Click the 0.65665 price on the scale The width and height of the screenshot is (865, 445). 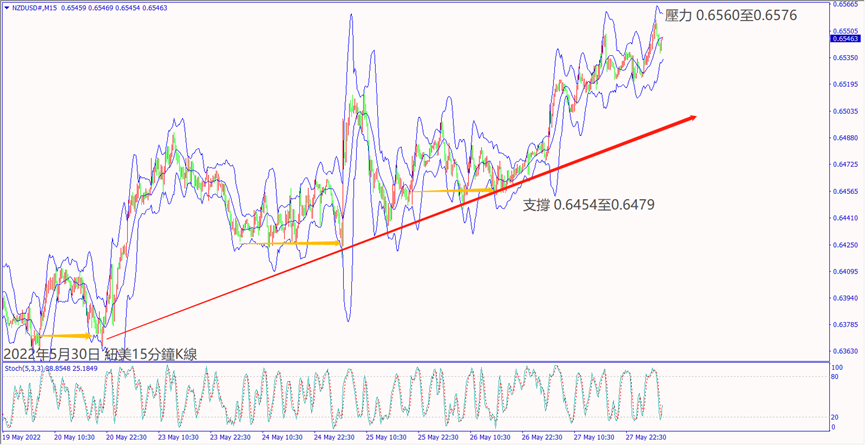click(845, 5)
